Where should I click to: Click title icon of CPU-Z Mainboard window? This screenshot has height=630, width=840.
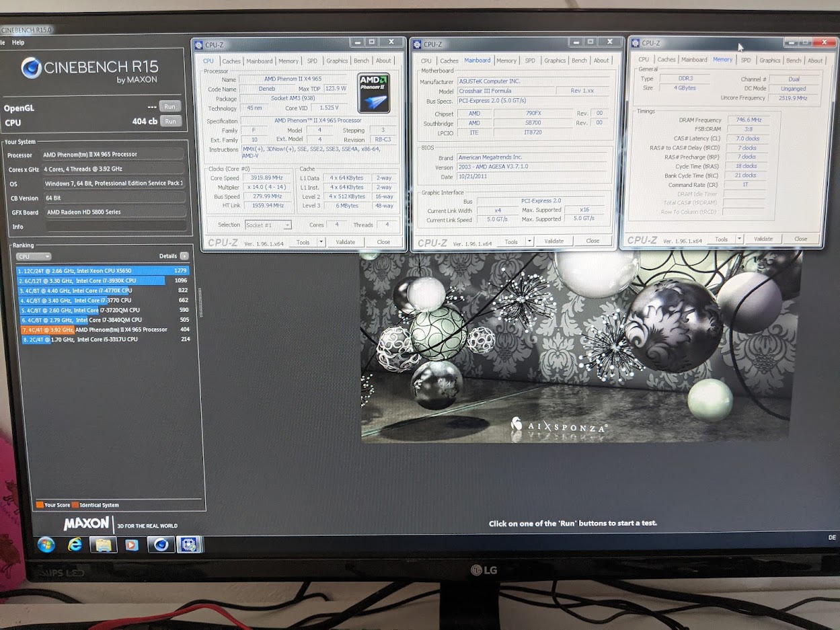416,45
